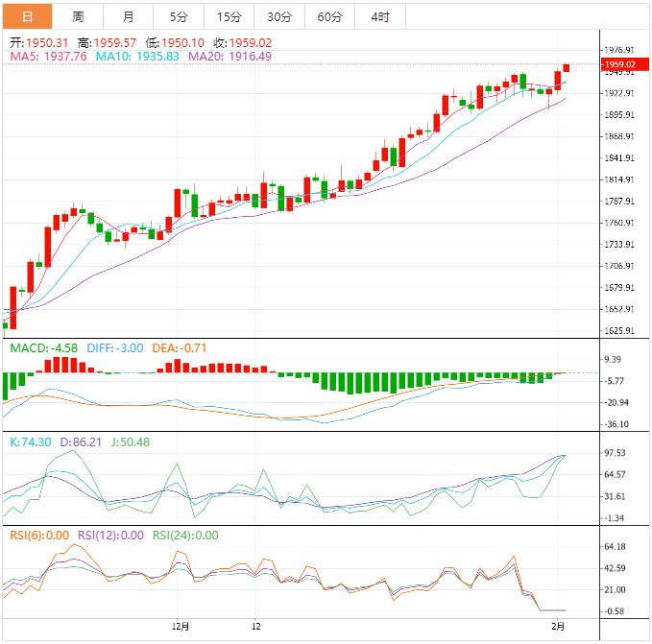652x644 pixels.
Task: Open the 月 (monthly) timeframe tab
Action: [x=128, y=16]
